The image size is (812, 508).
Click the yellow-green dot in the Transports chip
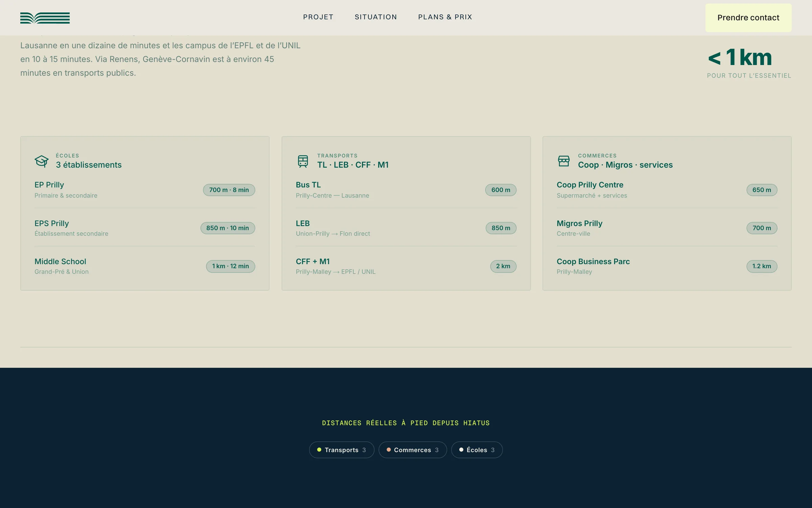pos(319,450)
